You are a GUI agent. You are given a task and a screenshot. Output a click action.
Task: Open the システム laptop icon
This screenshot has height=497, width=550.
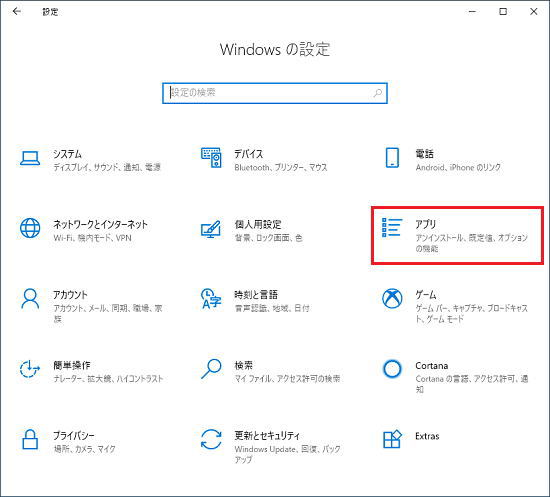click(x=30, y=159)
